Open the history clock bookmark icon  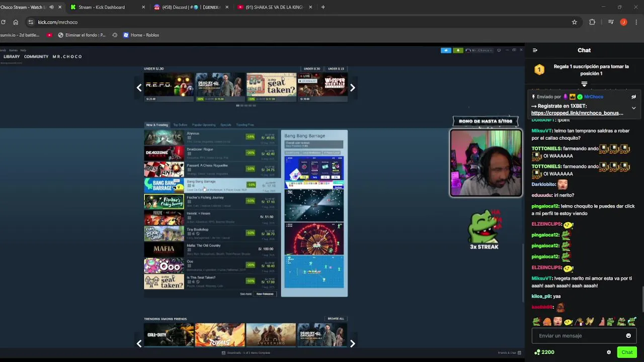(115, 35)
